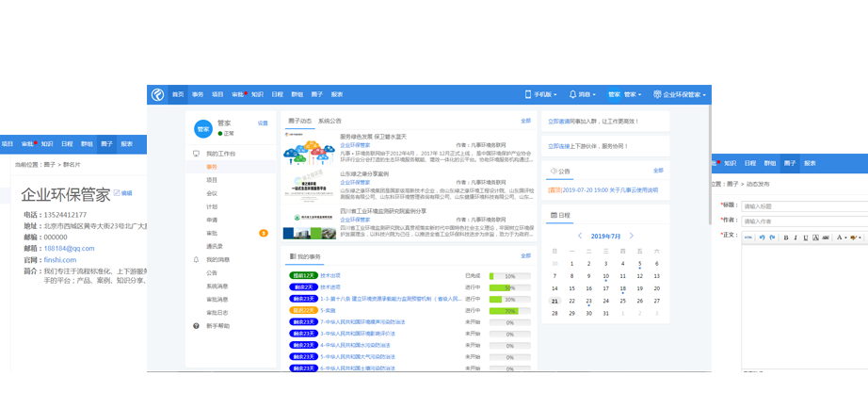Viewport: 868px width, 393px height.
Task: Open the 企业环保管家 dropdown in the navbar
Action: tap(679, 94)
